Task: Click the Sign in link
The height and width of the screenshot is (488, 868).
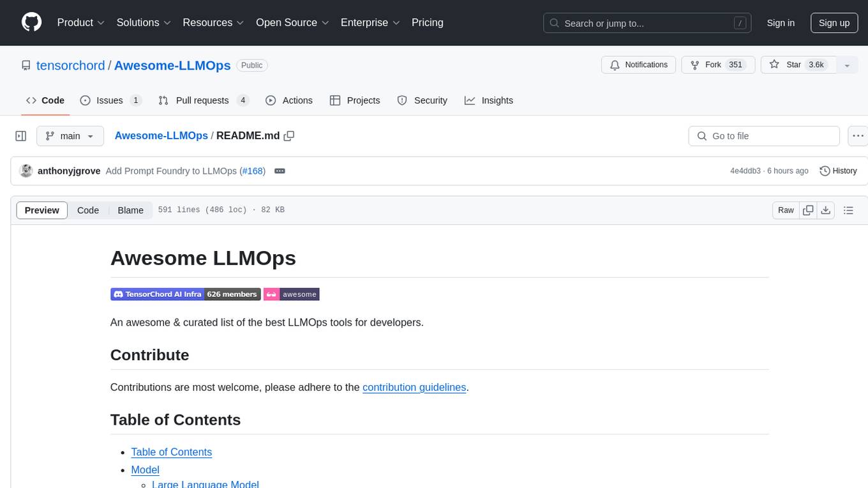Action: [x=781, y=23]
